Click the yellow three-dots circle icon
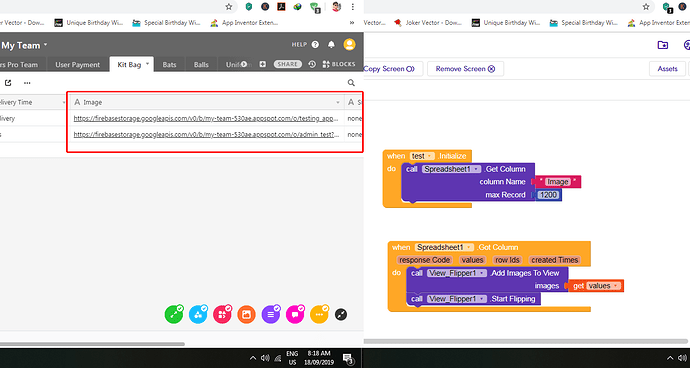Screen dimensions: 690x368 [x=319, y=314]
